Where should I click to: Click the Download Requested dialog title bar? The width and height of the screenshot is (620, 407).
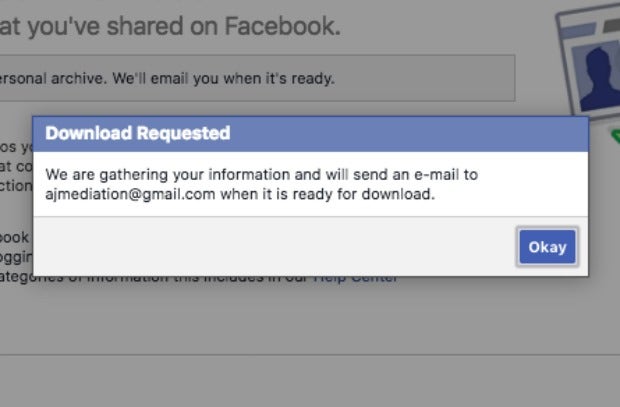click(x=310, y=134)
